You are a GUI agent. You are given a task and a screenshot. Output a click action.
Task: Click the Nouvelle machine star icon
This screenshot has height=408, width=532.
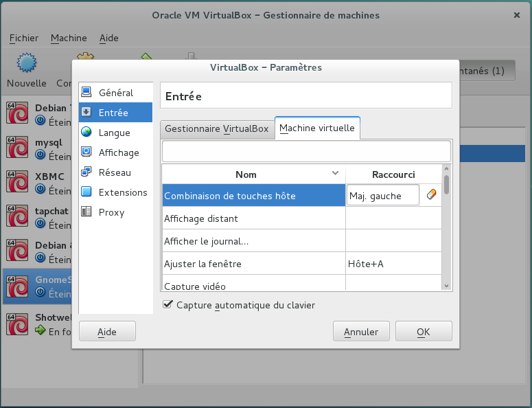click(x=27, y=63)
